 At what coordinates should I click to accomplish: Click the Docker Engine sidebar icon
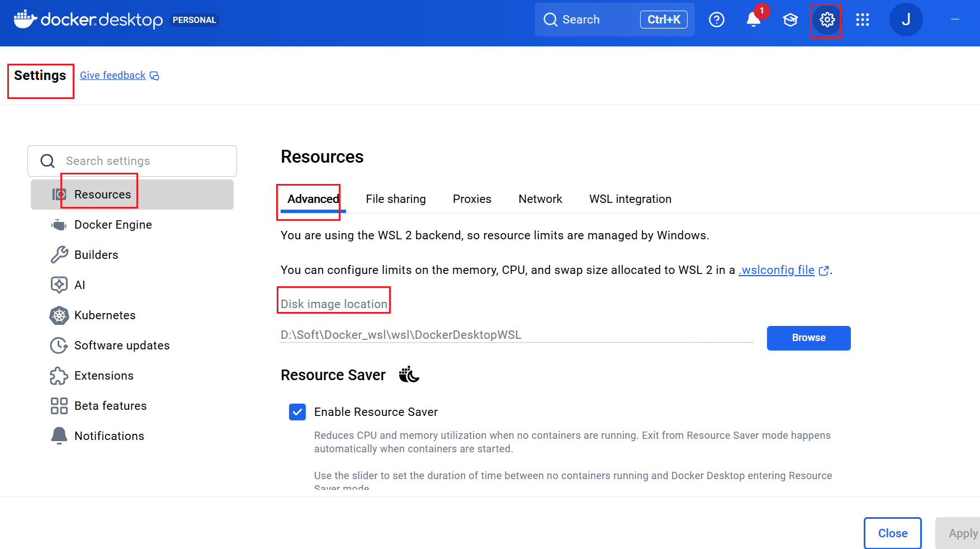(59, 225)
